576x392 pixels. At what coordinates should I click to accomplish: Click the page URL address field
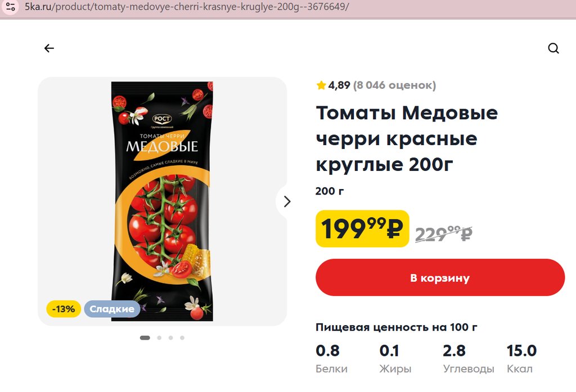click(187, 7)
